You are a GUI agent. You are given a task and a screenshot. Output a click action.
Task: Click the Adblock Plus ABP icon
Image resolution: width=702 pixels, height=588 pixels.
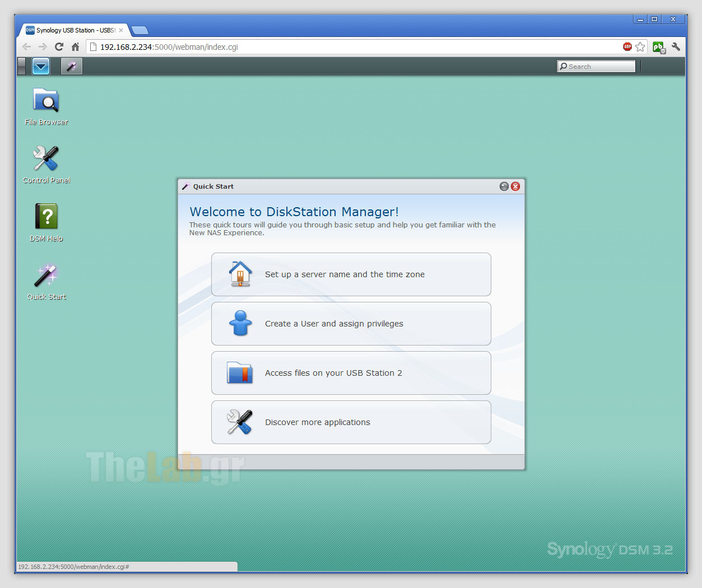627,47
